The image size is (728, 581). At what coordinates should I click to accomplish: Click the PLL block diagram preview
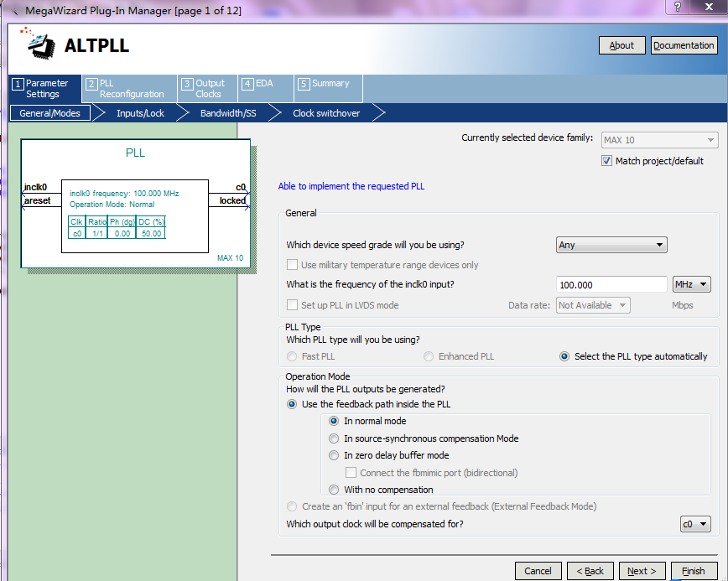136,203
